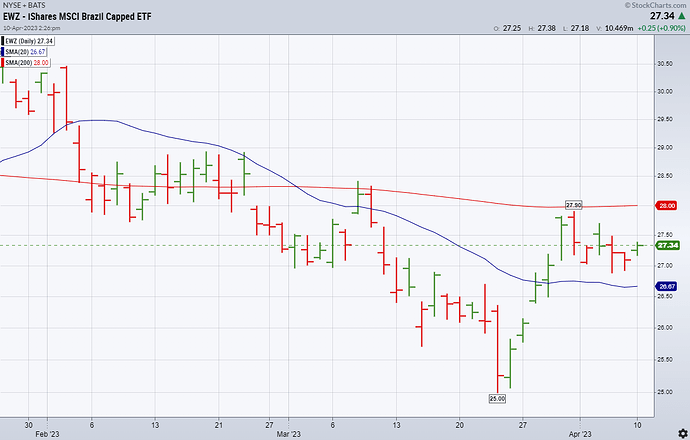Click the low value 27.18

click(x=580, y=28)
